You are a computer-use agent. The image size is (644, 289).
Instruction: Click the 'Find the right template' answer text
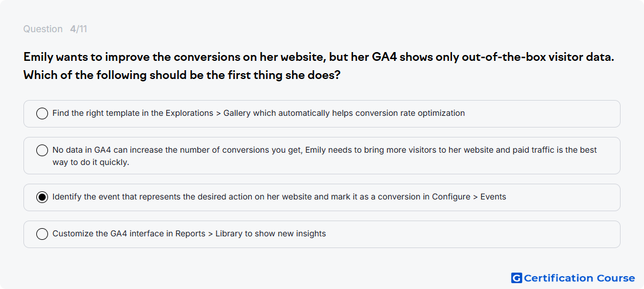tap(259, 113)
